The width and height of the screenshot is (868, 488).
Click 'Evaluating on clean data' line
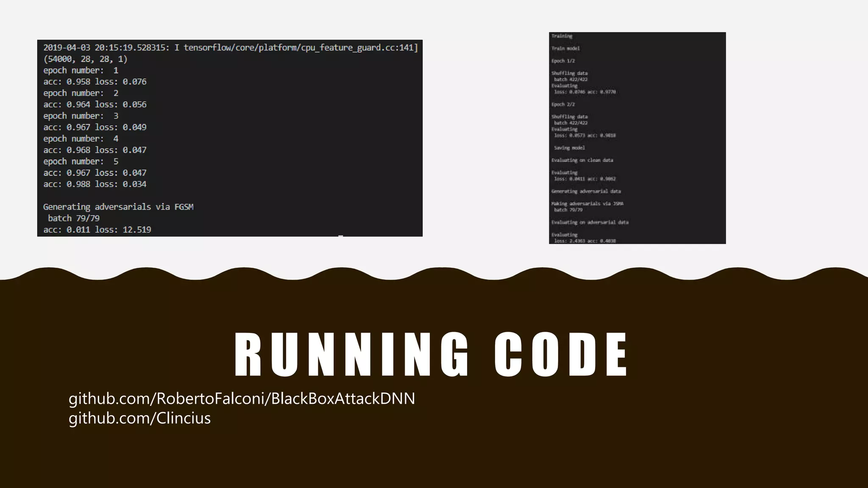(582, 160)
